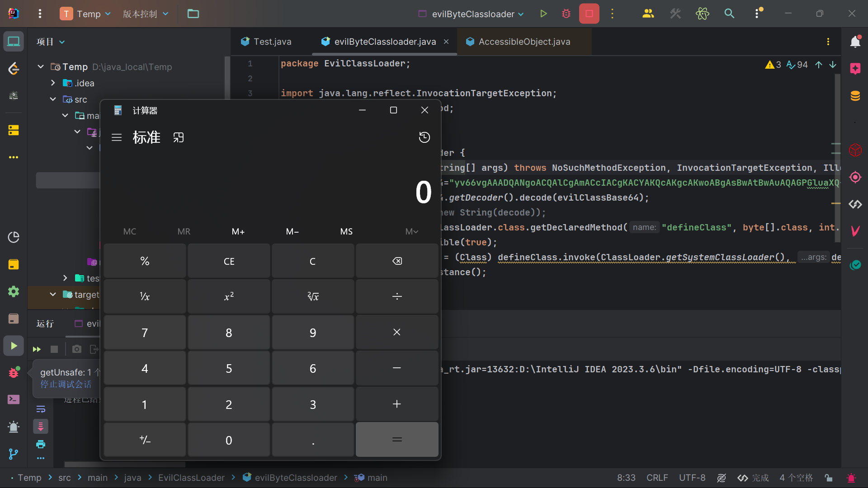Toggle scroll to end in console
Screen dimensions: 868x488
(41, 427)
